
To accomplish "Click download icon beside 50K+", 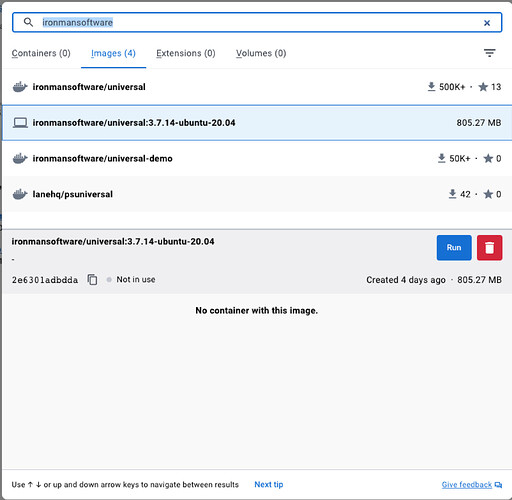I will [x=441, y=158].
